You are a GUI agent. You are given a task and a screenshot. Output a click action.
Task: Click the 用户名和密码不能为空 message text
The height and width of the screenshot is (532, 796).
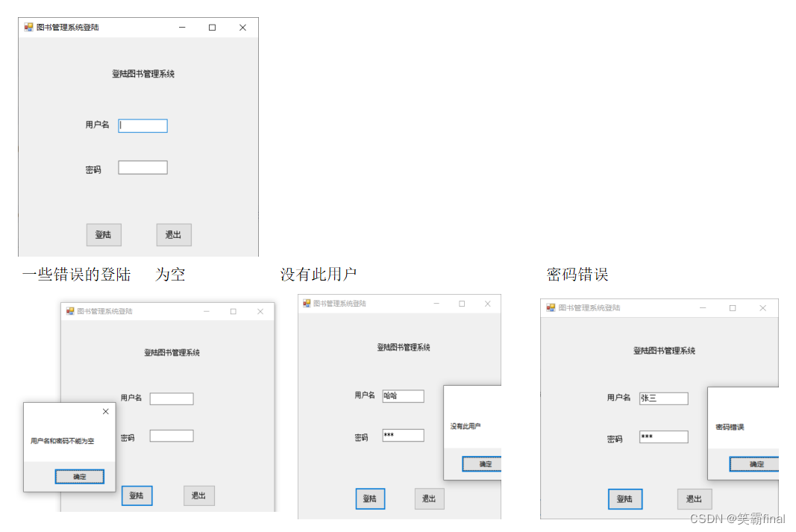coord(63,441)
